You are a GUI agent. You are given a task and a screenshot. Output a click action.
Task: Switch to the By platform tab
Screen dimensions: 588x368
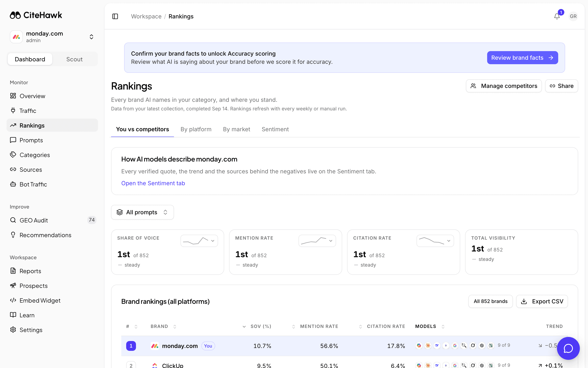pos(196,129)
